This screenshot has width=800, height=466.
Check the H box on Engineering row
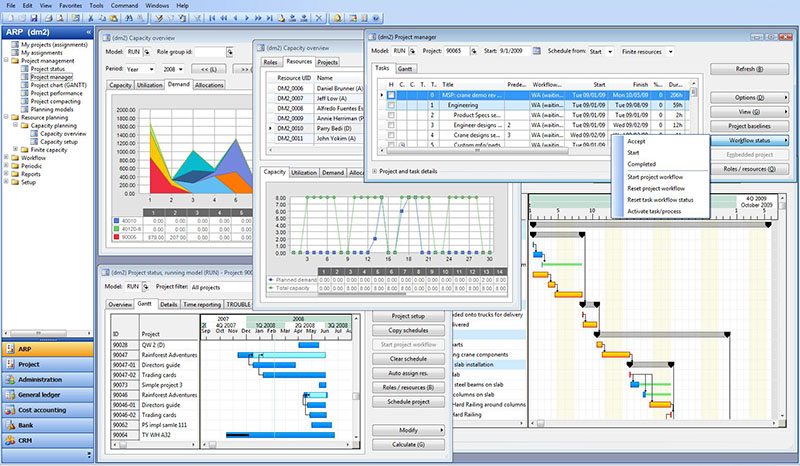tap(391, 105)
